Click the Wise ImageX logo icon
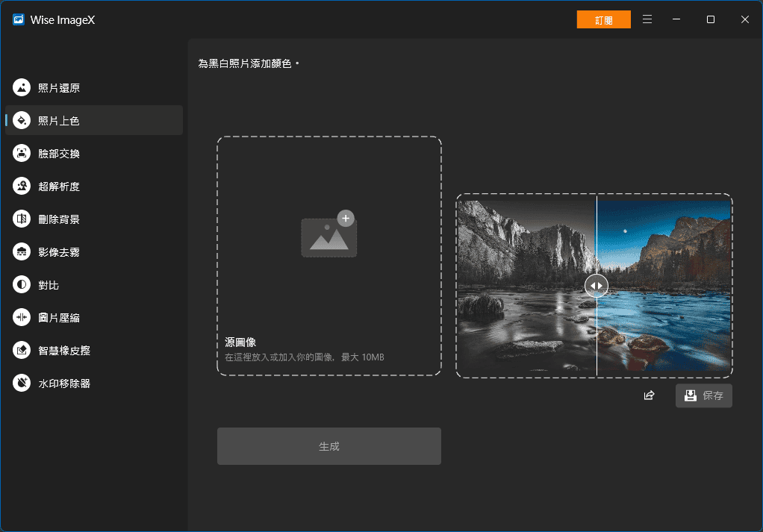Image resolution: width=763 pixels, height=532 pixels. pos(19,20)
